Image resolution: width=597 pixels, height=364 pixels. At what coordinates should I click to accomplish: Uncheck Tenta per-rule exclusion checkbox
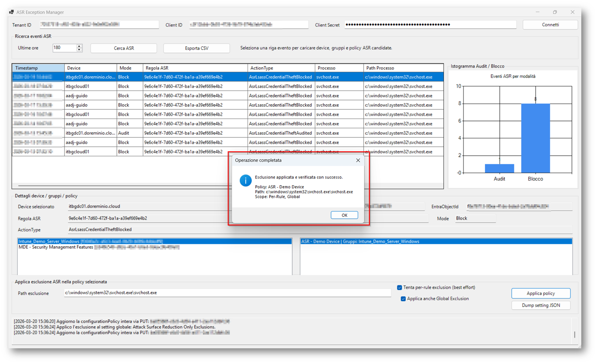pos(399,288)
